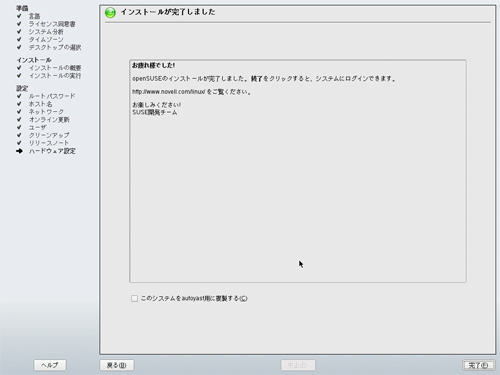500x375 pixels.
Task: Select the ネットワーク step in sidebar
Action: coord(46,112)
